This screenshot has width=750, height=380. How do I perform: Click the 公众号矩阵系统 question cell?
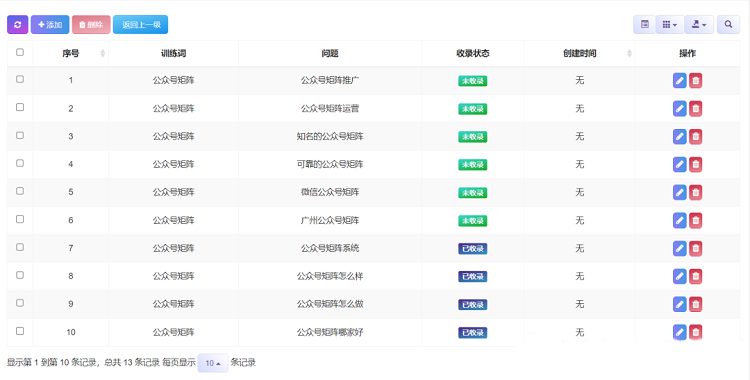tap(330, 248)
